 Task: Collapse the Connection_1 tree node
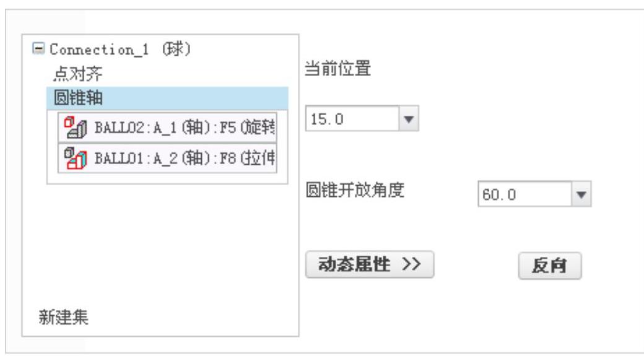point(38,48)
